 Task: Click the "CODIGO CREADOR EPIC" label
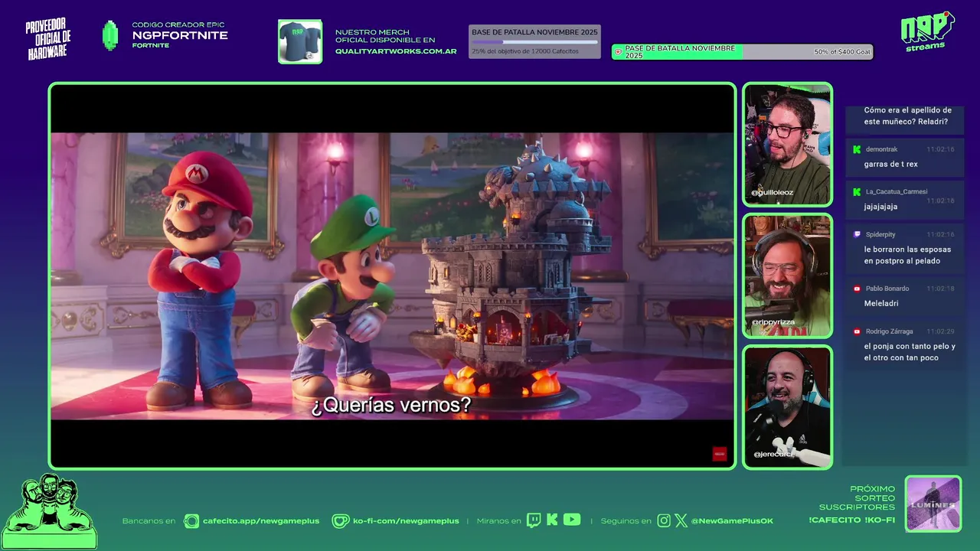(178, 24)
